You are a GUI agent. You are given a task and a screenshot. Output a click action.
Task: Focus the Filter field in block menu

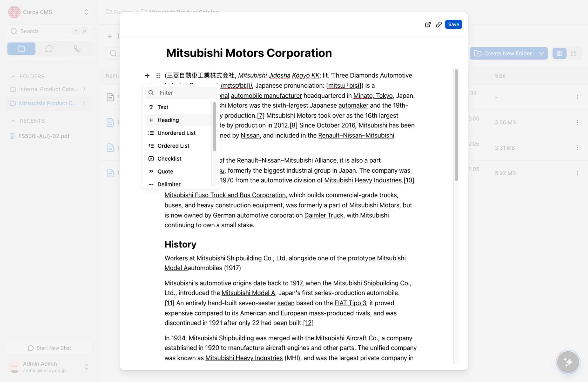coord(181,93)
